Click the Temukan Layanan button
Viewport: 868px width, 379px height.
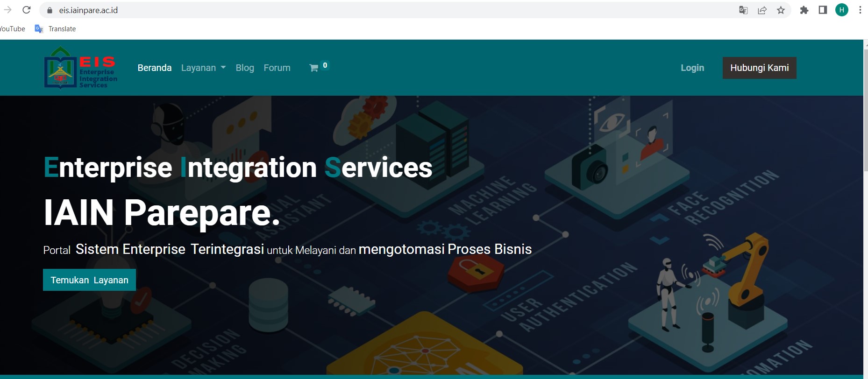[89, 280]
